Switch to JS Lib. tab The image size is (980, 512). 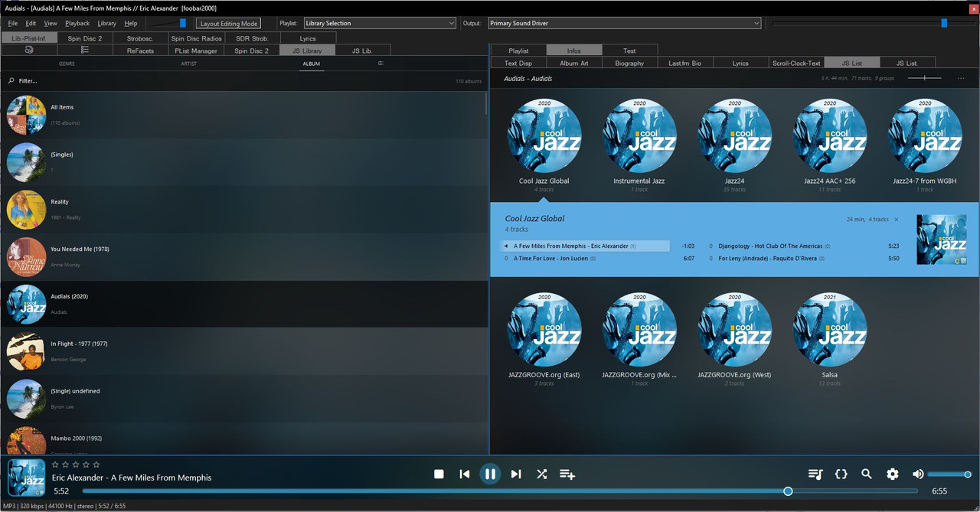point(362,51)
